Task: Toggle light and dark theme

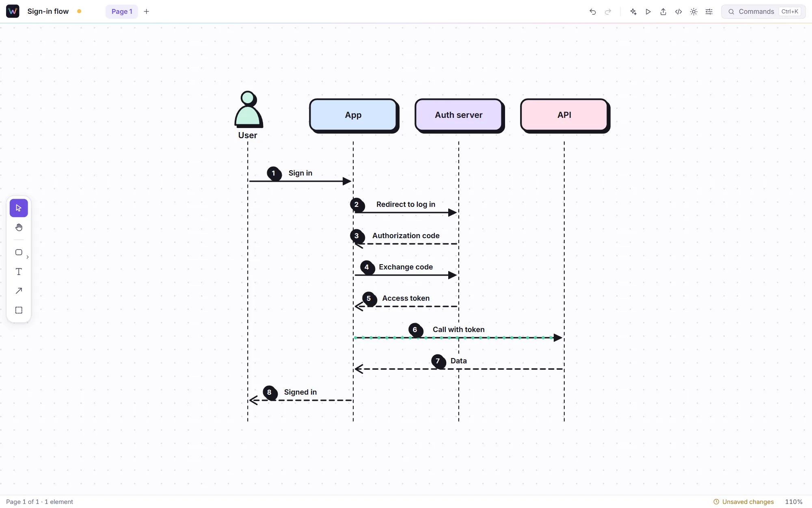Action: (x=694, y=12)
